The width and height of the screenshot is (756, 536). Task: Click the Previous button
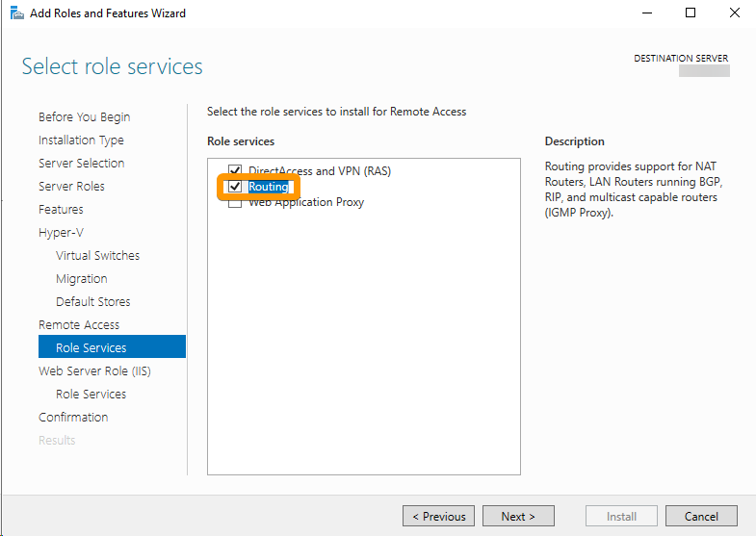pos(438,517)
